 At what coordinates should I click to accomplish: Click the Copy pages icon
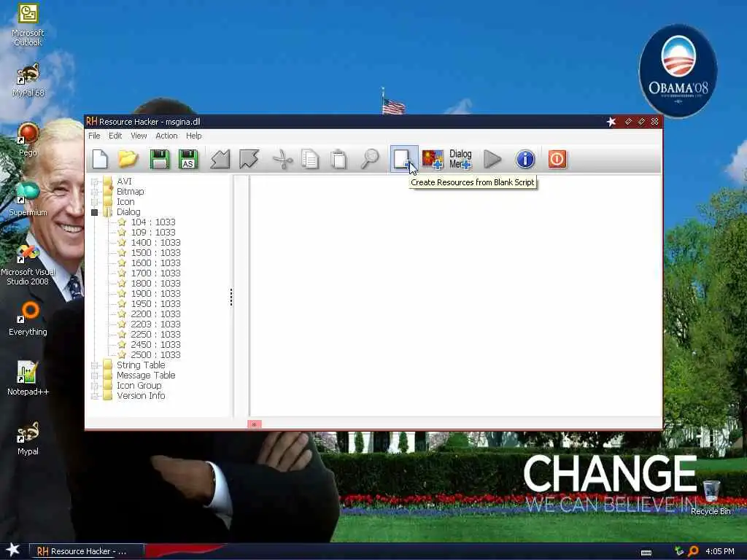pos(310,159)
